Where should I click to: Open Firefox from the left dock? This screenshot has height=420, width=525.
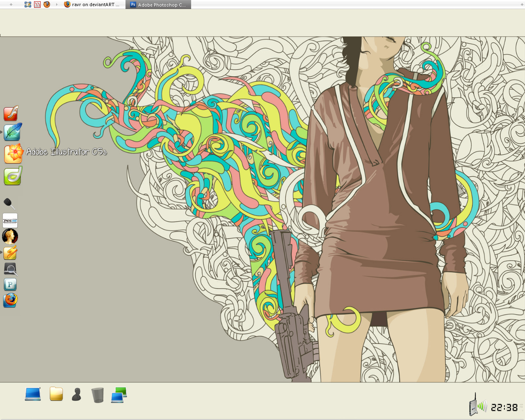tap(10, 300)
